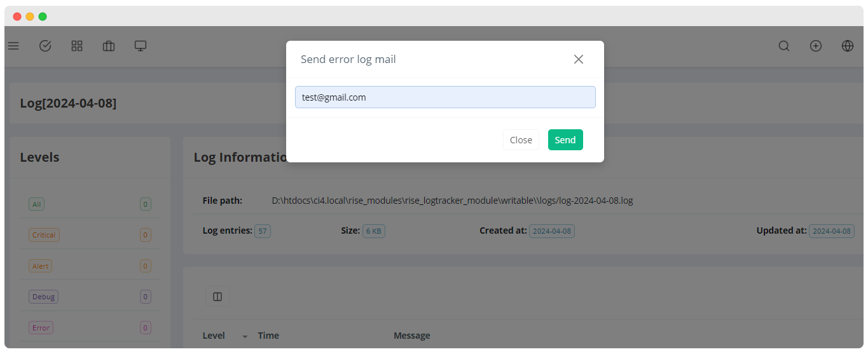Focus the email address input field
Screen dimensions: 868x354
coord(445,97)
